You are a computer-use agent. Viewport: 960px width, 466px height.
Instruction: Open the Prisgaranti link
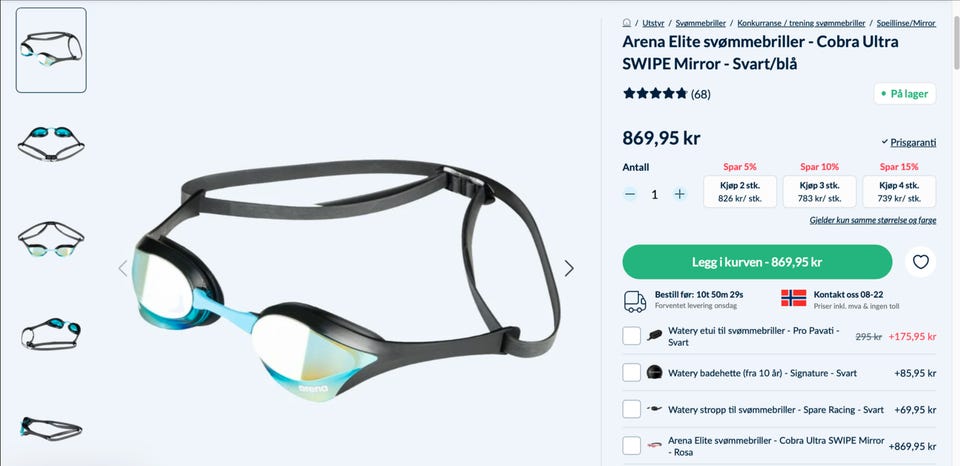pyautogui.click(x=913, y=142)
